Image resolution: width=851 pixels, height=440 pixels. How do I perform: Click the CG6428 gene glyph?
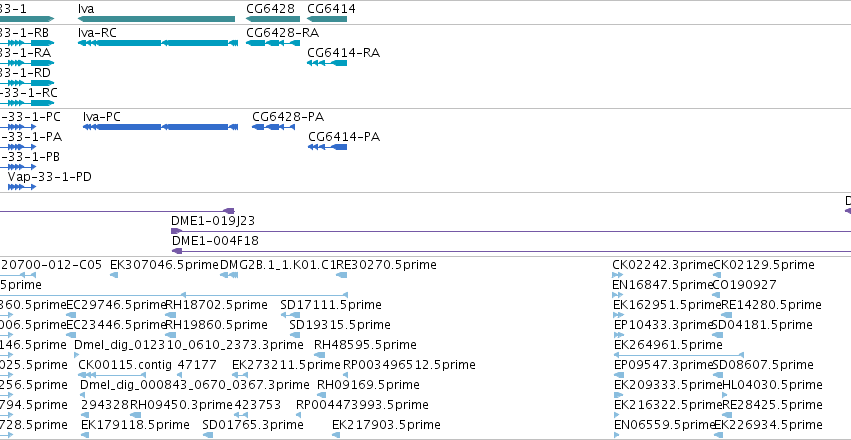click(273, 19)
